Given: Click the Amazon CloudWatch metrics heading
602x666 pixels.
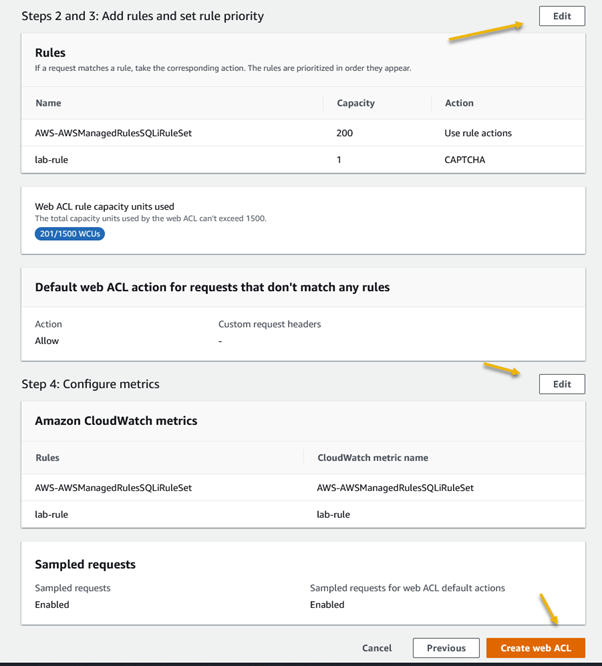Looking at the screenshot, I should [x=116, y=421].
